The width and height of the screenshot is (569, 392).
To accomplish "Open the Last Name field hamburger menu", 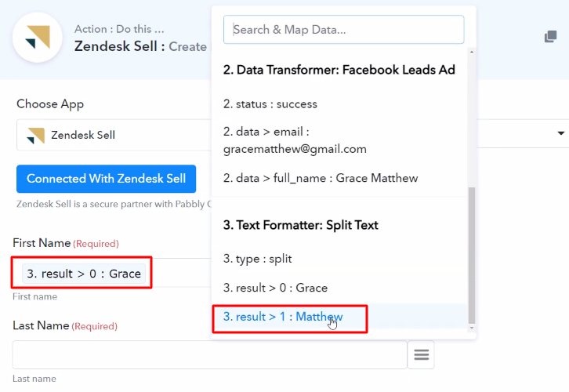I will tap(421, 354).
